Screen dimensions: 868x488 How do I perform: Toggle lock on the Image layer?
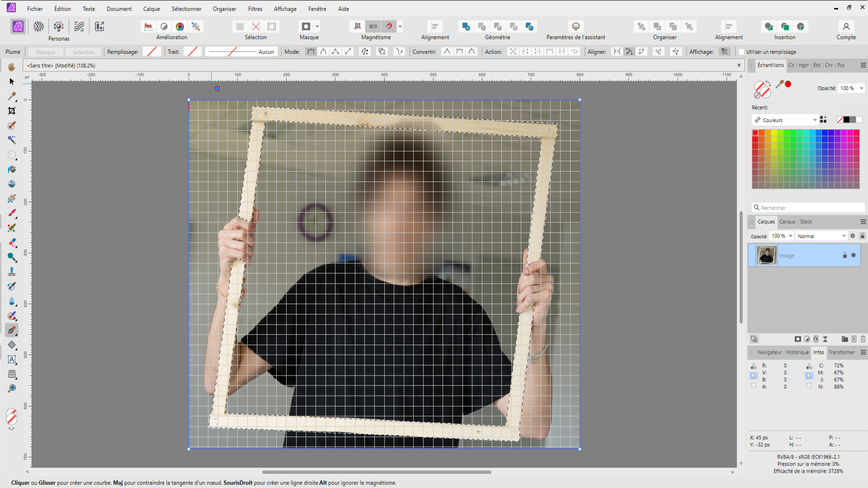844,255
